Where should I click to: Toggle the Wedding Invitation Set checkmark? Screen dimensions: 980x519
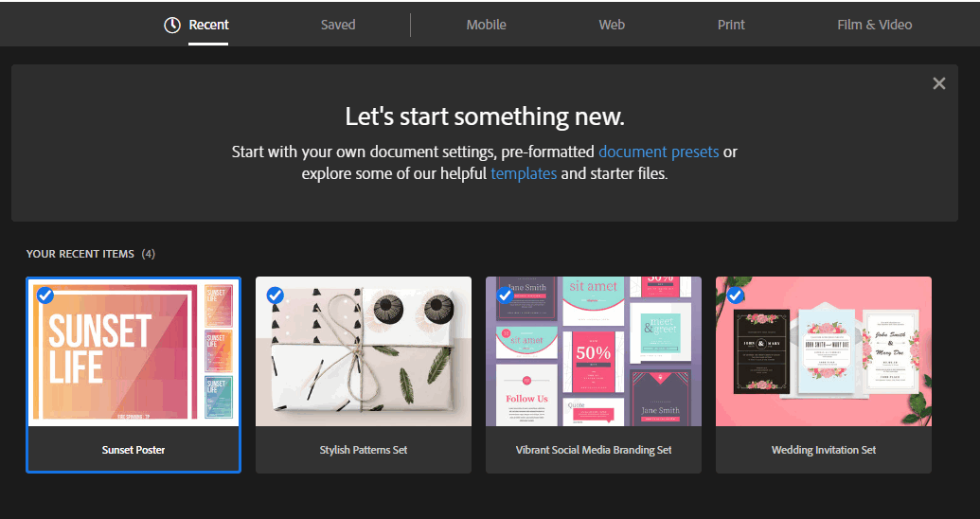(x=735, y=295)
